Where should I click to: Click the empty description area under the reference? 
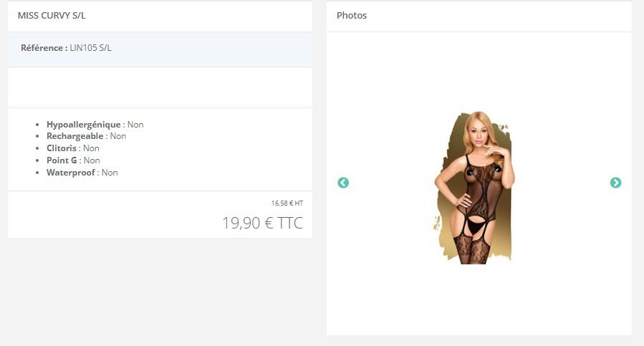tap(160, 87)
